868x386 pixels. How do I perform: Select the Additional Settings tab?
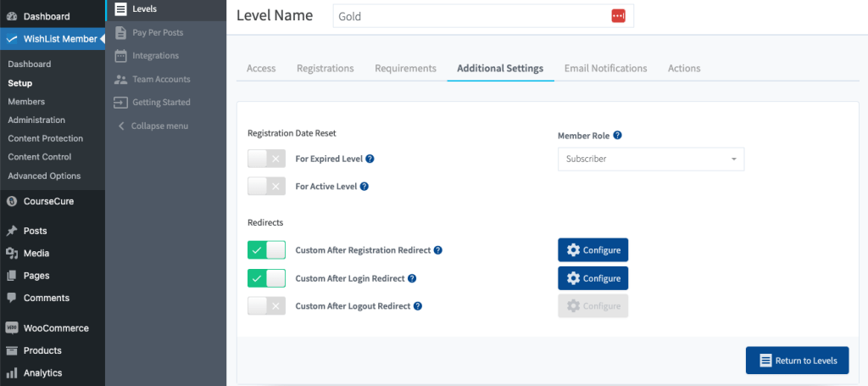[x=500, y=68]
